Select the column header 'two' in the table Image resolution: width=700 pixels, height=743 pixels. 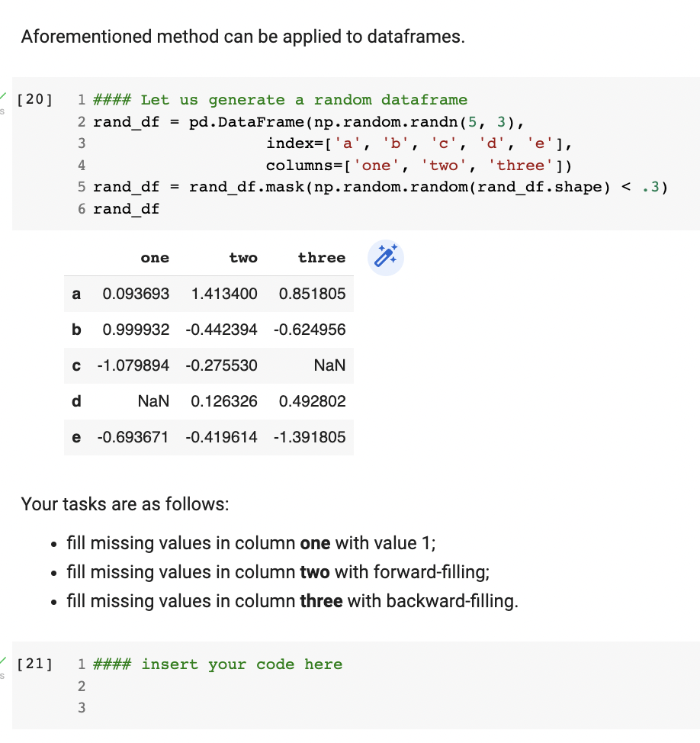click(243, 258)
